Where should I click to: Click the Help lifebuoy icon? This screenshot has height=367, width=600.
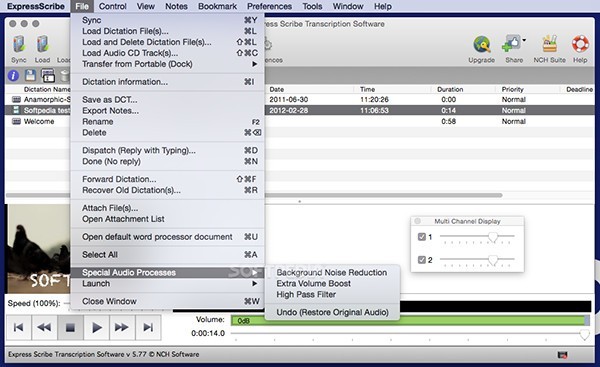(580, 44)
